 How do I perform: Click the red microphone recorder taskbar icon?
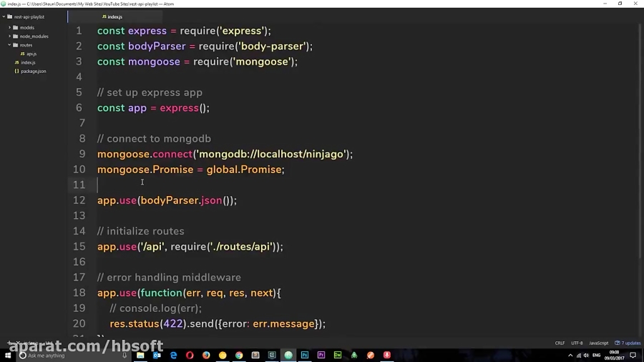click(x=387, y=356)
